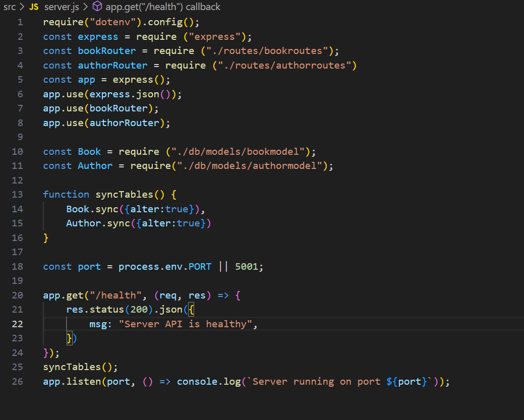Click closing brace on line 16
This screenshot has width=524, height=420.
[46, 238]
